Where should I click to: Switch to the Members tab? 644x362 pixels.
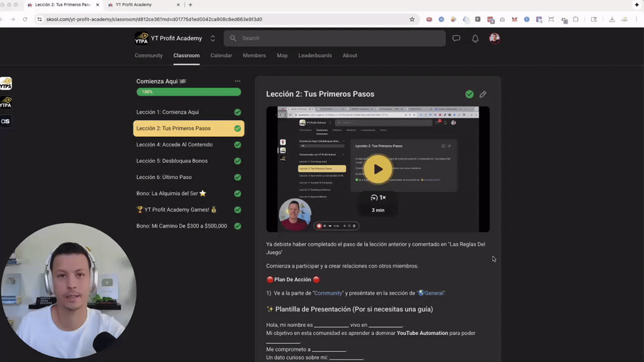254,55
